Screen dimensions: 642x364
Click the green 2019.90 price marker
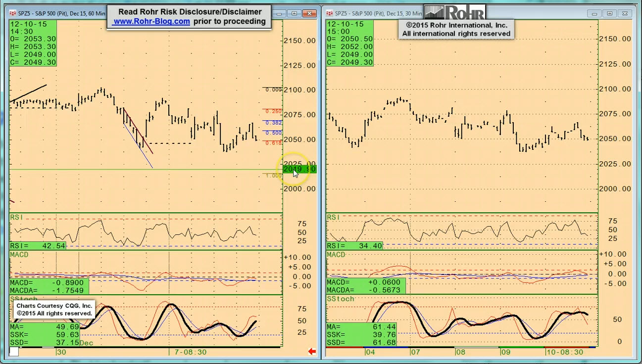tap(299, 169)
